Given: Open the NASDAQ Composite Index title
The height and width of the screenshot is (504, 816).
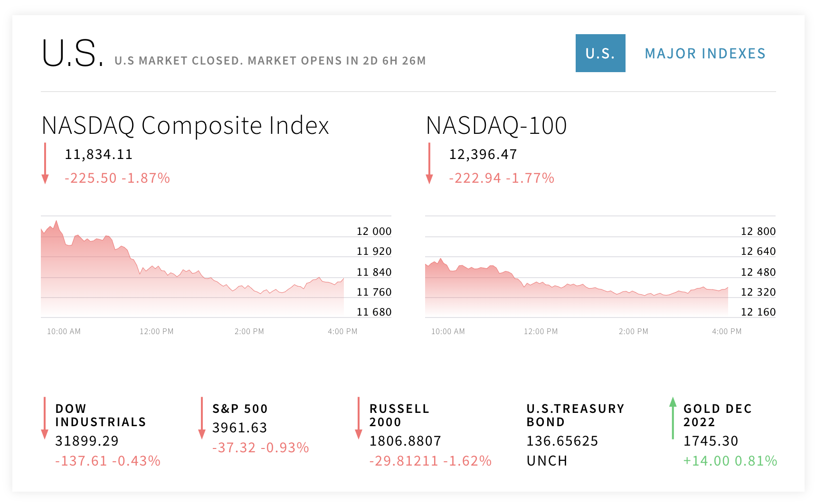Looking at the screenshot, I should tap(185, 126).
